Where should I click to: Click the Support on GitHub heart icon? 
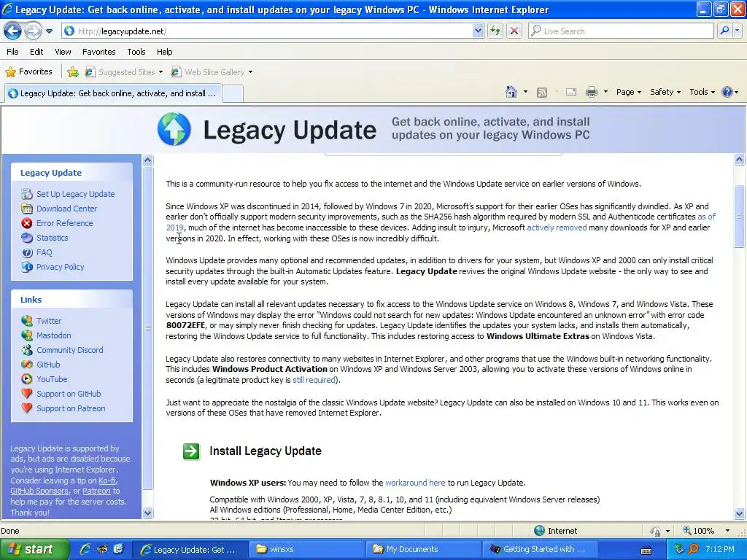[27, 394]
